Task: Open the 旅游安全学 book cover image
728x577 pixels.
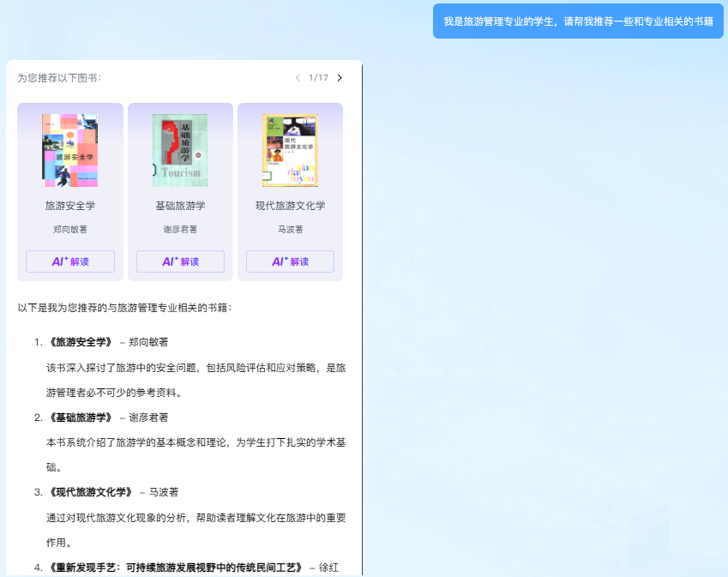Action: coord(69,150)
